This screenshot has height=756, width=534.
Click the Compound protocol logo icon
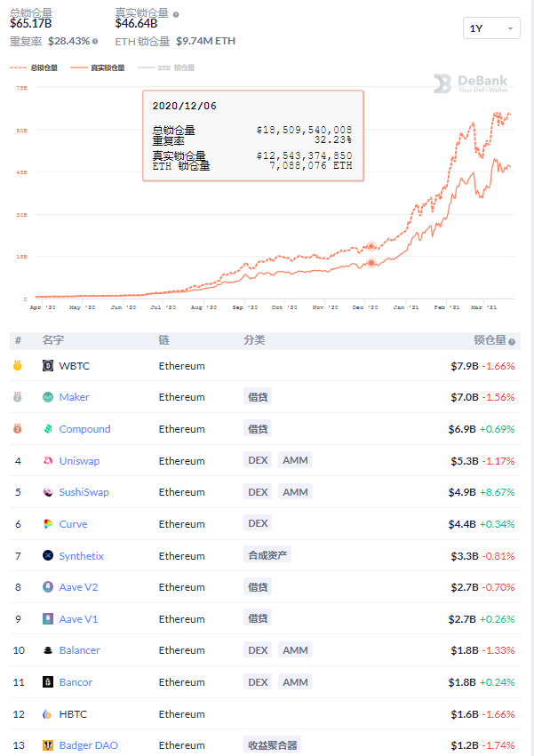pyautogui.click(x=48, y=429)
